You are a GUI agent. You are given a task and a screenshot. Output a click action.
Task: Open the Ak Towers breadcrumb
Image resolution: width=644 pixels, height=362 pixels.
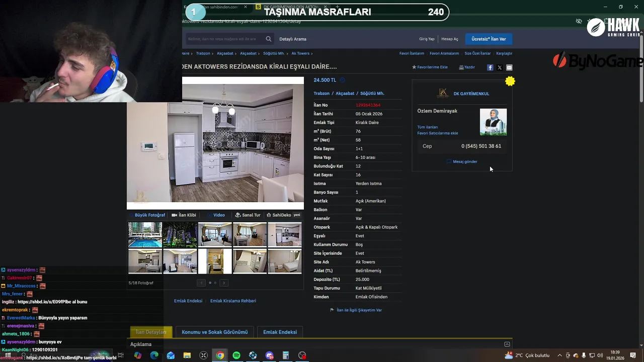pos(300,53)
